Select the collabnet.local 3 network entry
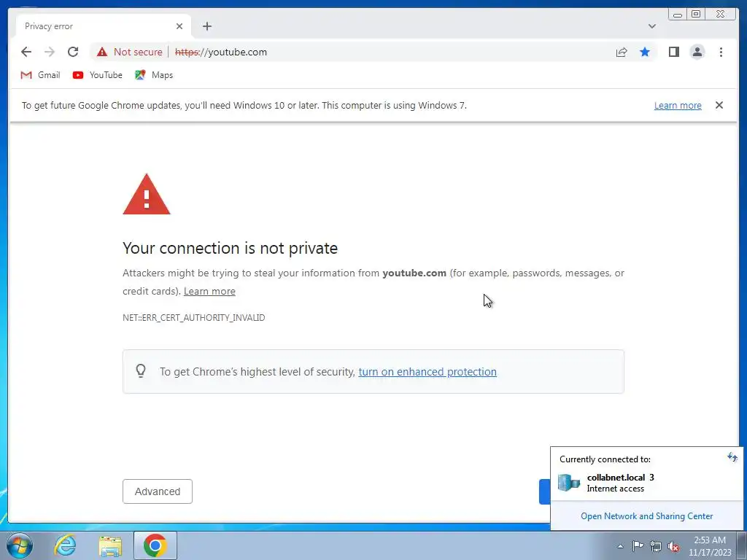Viewport: 747px width, 560px height. pyautogui.click(x=646, y=483)
